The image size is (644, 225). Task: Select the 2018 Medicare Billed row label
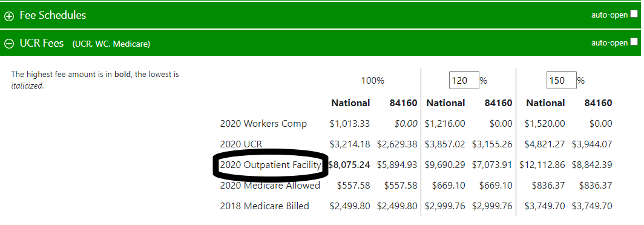[x=264, y=206]
